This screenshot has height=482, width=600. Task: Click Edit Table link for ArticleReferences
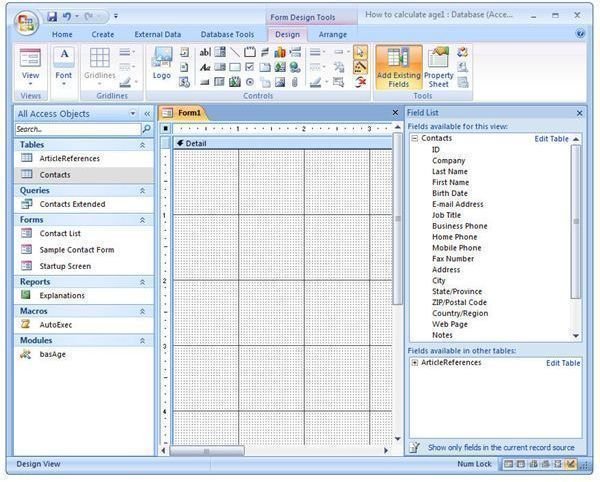(x=562, y=363)
